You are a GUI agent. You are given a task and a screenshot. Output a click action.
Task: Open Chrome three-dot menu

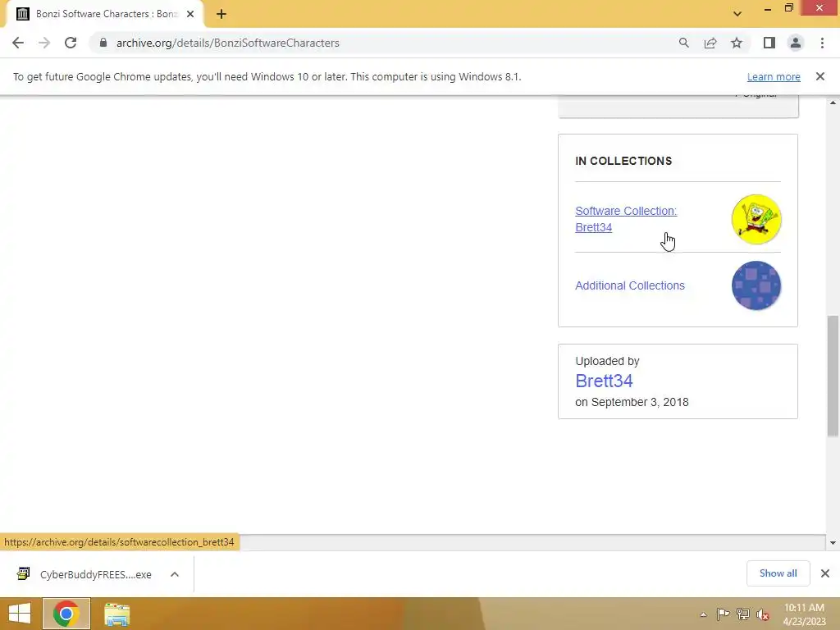(x=822, y=43)
